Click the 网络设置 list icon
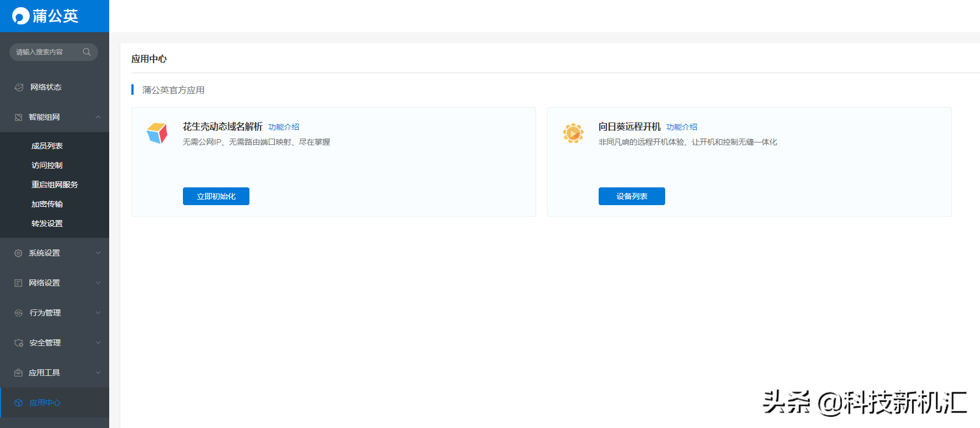This screenshot has height=428, width=980. tap(18, 283)
